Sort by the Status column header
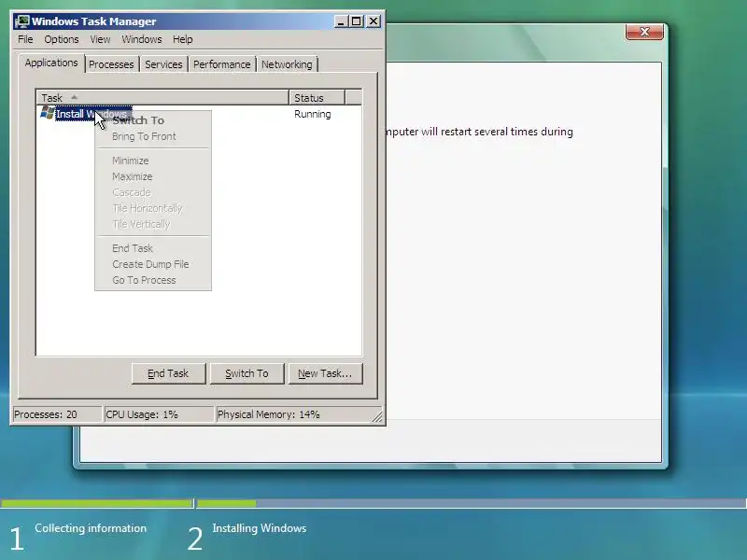Screen dimensions: 747x560 click(x=317, y=98)
